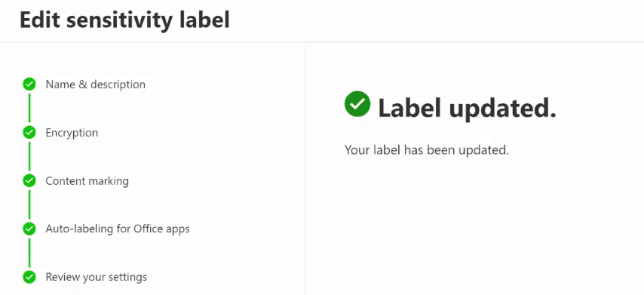Jump to Auto-labeling for Office apps step

pyautogui.click(x=118, y=229)
